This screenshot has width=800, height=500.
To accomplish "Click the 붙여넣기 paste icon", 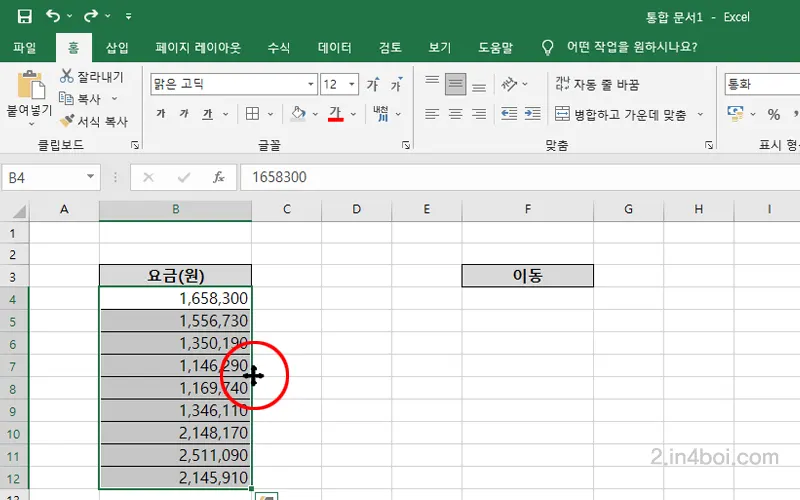I will [30, 85].
